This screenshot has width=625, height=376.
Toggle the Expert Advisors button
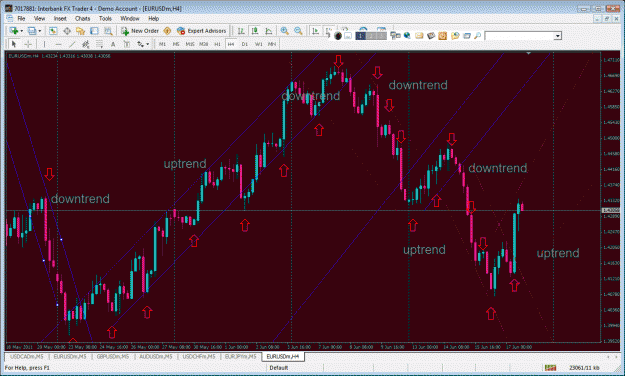point(201,31)
